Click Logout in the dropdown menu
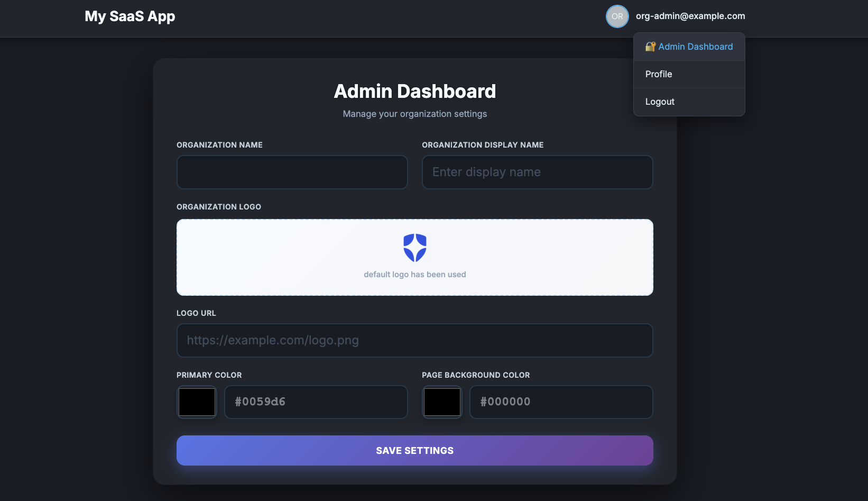The width and height of the screenshot is (868, 501). click(x=659, y=102)
